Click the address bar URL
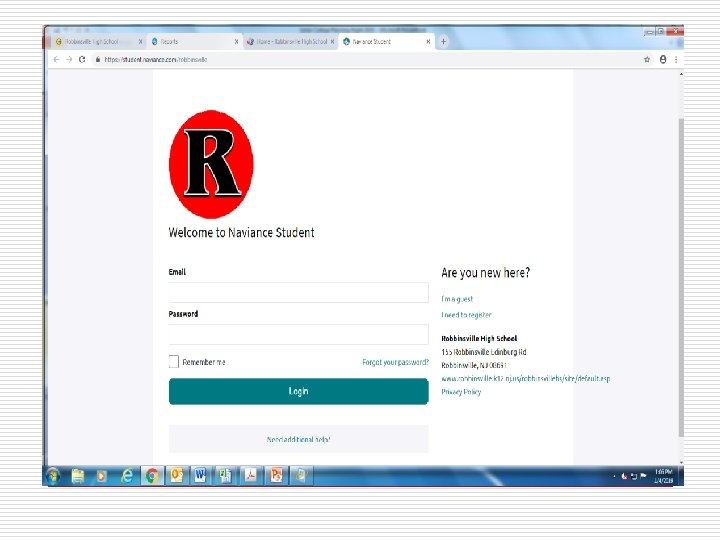 pos(156,59)
